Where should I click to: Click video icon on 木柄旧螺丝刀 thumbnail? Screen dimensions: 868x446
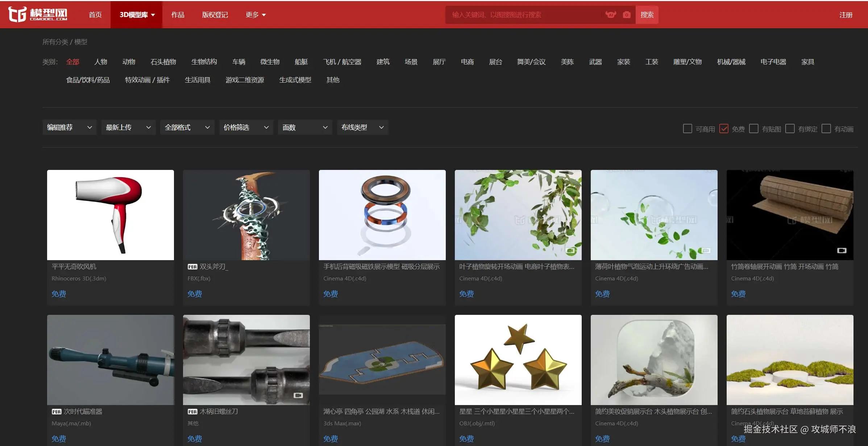[x=298, y=395]
